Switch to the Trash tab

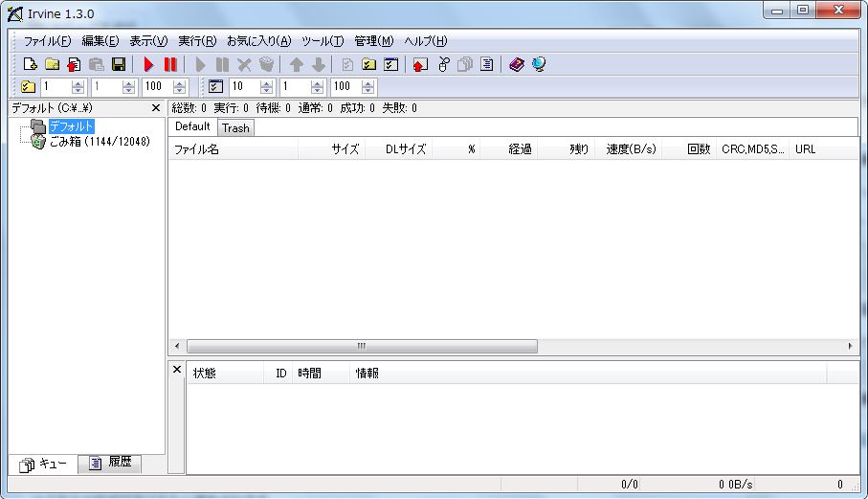click(235, 128)
